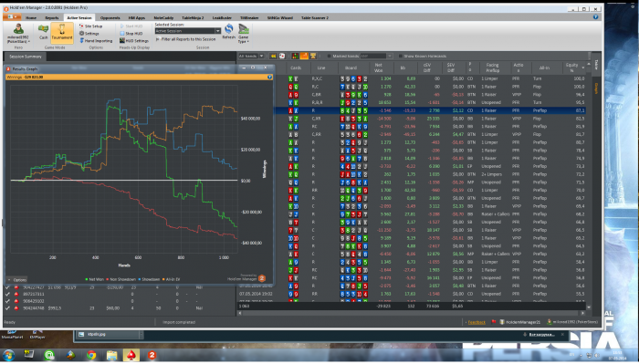Open the Marked hands type dropdown
Image resolution: width=639 pixels, height=364 pixels.
point(376,57)
